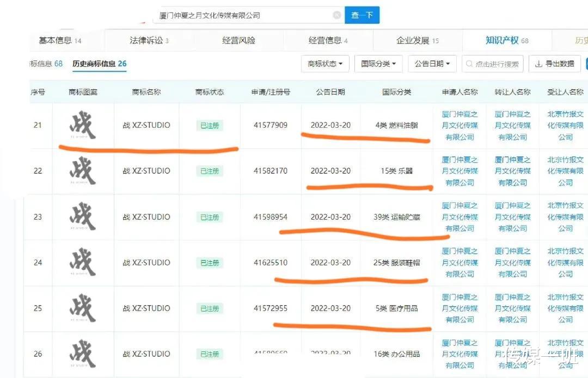
Task: Open the 公告日期 filter dropdown
Action: click(431, 64)
